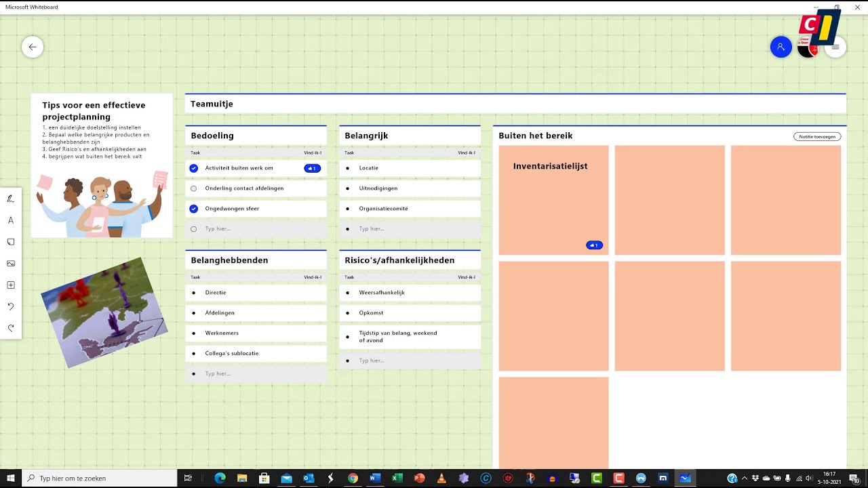This screenshot has height=488, width=868.
Task: Select the rotated map image
Action: coord(104,312)
